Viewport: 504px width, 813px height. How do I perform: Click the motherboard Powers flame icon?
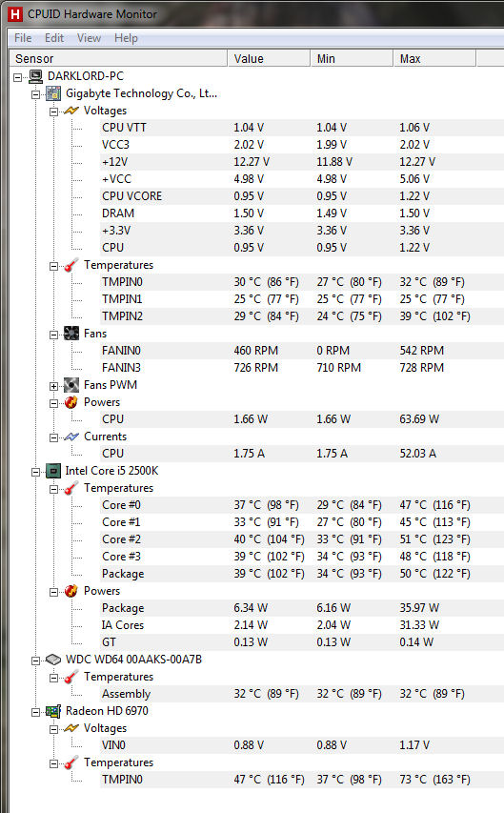[71, 402]
